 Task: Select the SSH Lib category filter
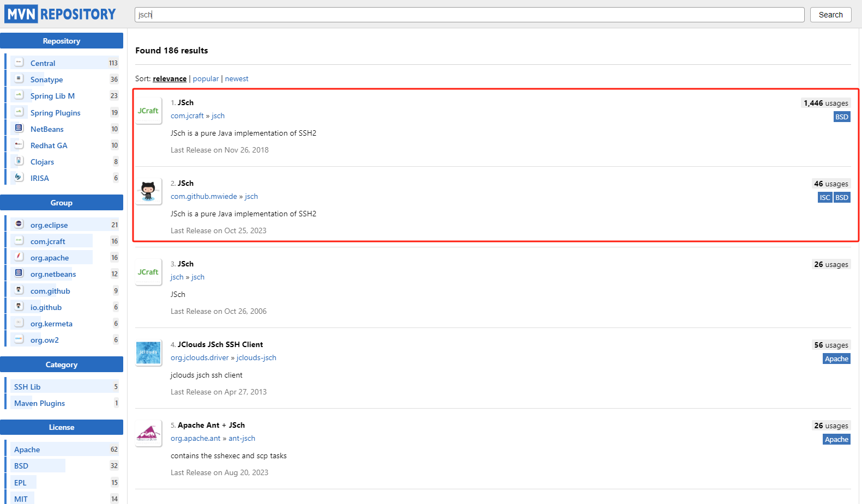tap(27, 387)
